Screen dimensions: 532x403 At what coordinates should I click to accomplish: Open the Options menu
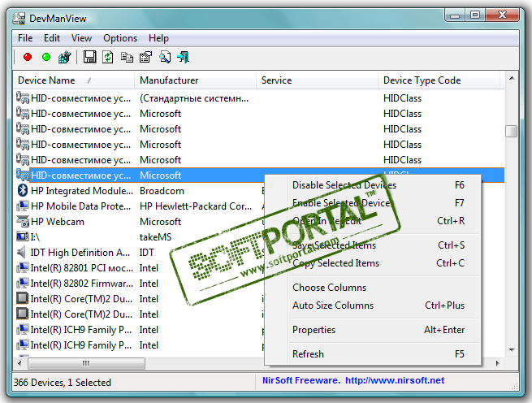click(x=120, y=38)
